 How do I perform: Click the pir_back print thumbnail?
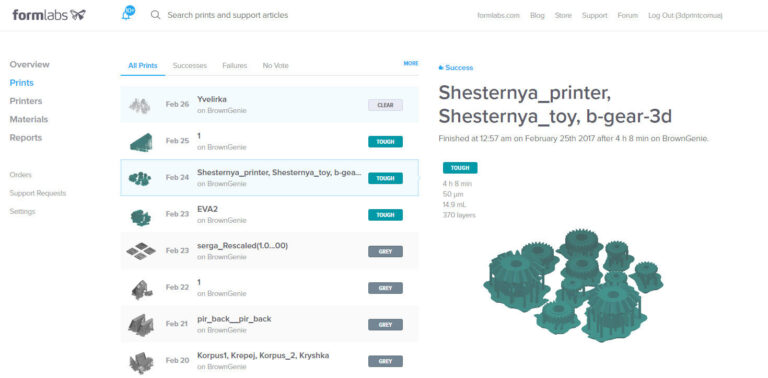click(x=141, y=325)
